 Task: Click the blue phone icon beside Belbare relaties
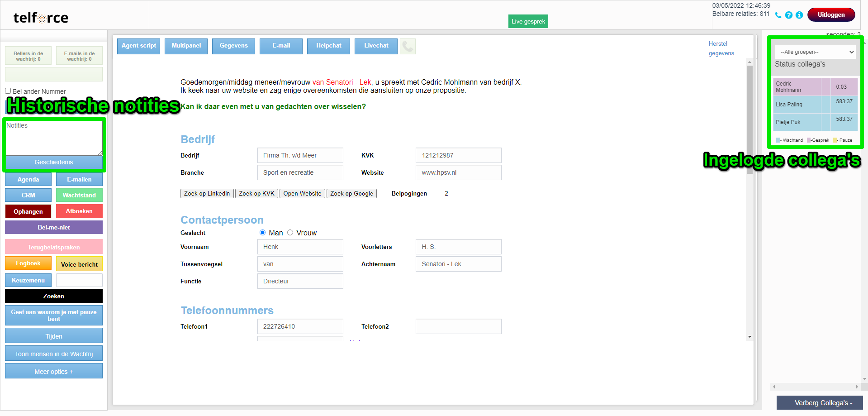[x=778, y=15]
